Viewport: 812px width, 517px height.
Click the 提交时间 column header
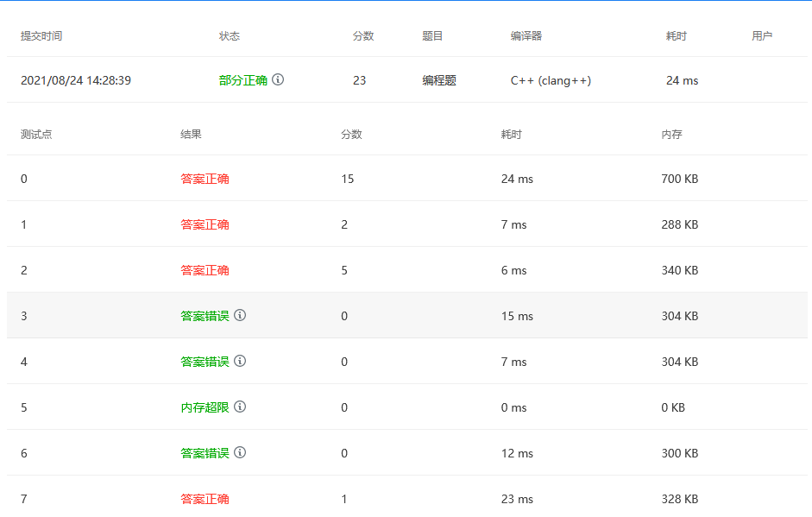pos(41,35)
